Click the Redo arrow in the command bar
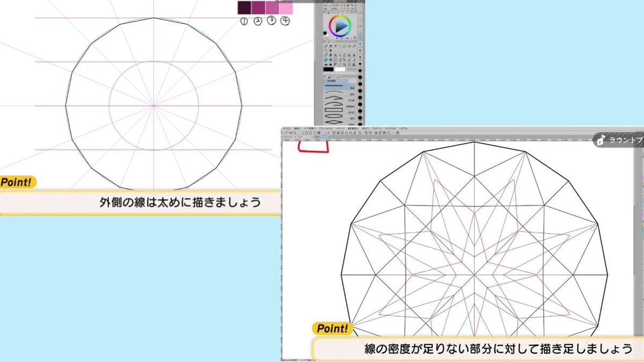The width and height of the screenshot is (644, 362). pos(286,133)
